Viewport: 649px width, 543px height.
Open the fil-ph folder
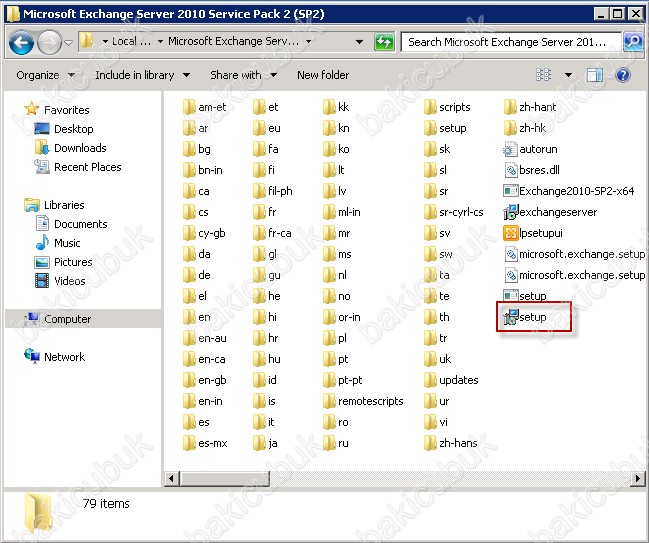click(x=273, y=191)
